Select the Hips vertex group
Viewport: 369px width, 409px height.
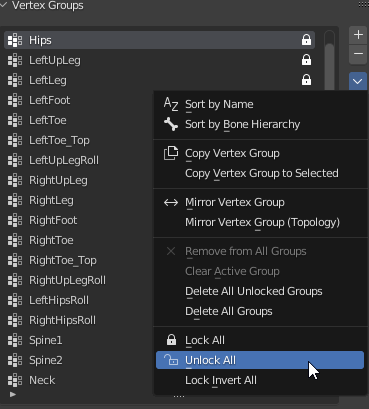pos(159,40)
